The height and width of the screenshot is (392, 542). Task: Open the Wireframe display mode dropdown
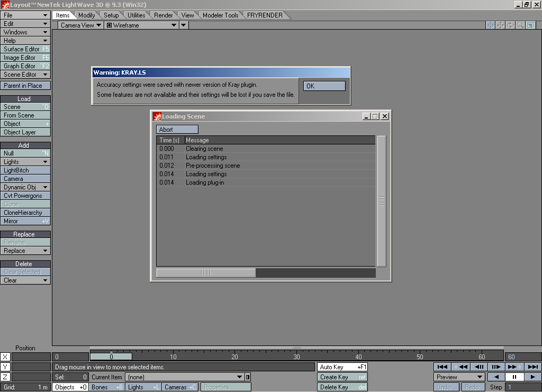pos(142,25)
